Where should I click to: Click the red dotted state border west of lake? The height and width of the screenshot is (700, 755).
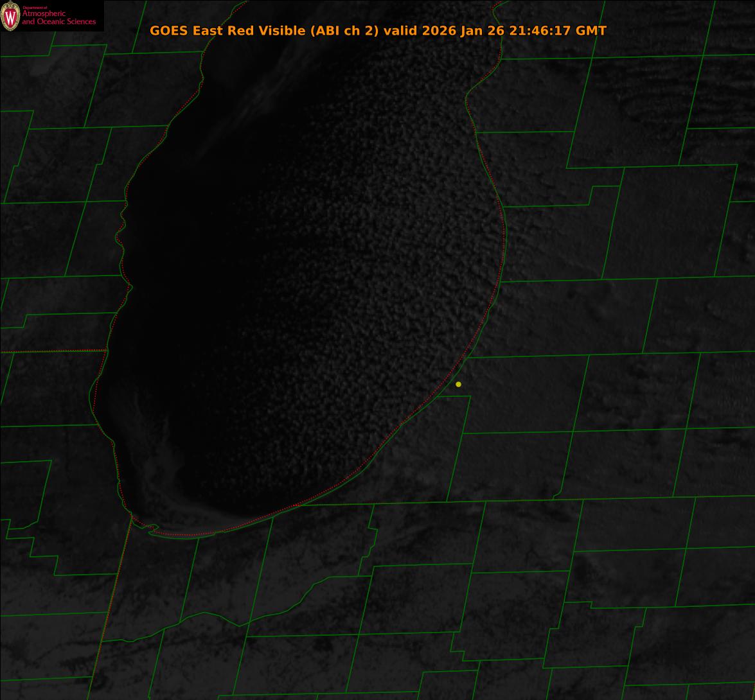tap(51, 351)
